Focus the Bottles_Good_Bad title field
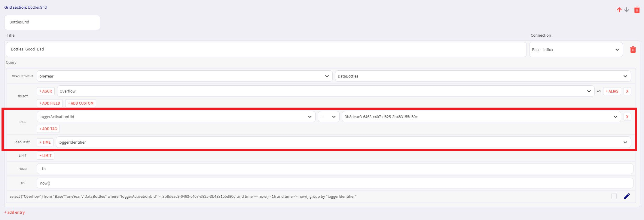Screen dimensions: 644x220 266,50
